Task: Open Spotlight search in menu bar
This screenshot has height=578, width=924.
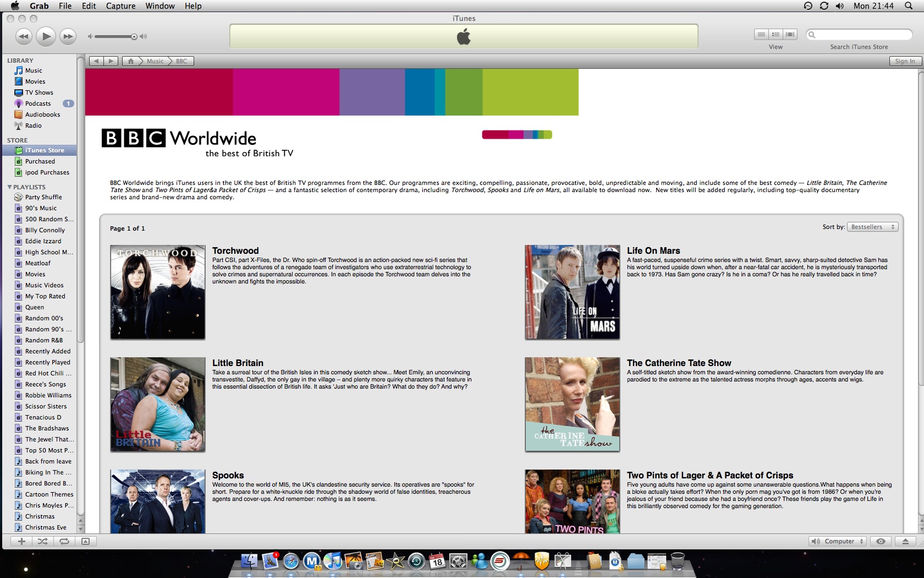Action: pyautogui.click(x=909, y=6)
